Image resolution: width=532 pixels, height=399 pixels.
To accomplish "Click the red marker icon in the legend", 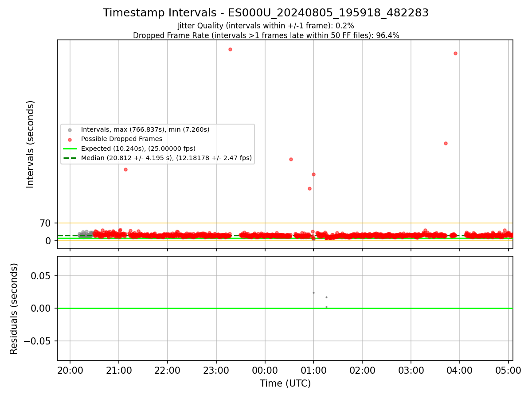I will coord(70,139).
